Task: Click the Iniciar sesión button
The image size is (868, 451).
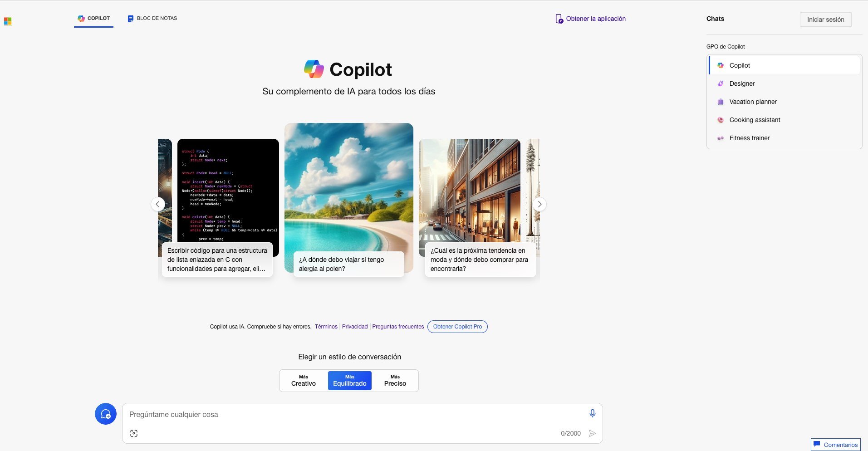Action: tap(825, 20)
